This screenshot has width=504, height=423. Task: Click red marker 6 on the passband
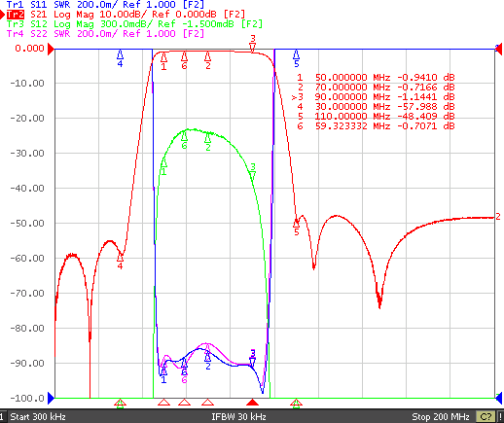point(184,61)
